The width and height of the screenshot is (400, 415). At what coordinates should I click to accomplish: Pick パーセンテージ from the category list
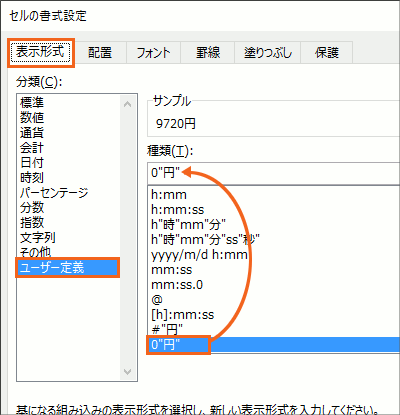click(54, 193)
